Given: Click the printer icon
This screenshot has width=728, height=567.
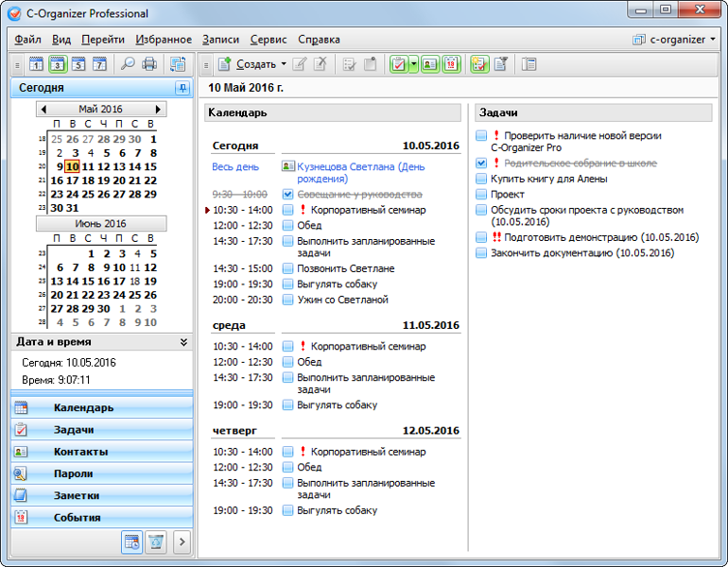Looking at the screenshot, I should tap(148, 64).
